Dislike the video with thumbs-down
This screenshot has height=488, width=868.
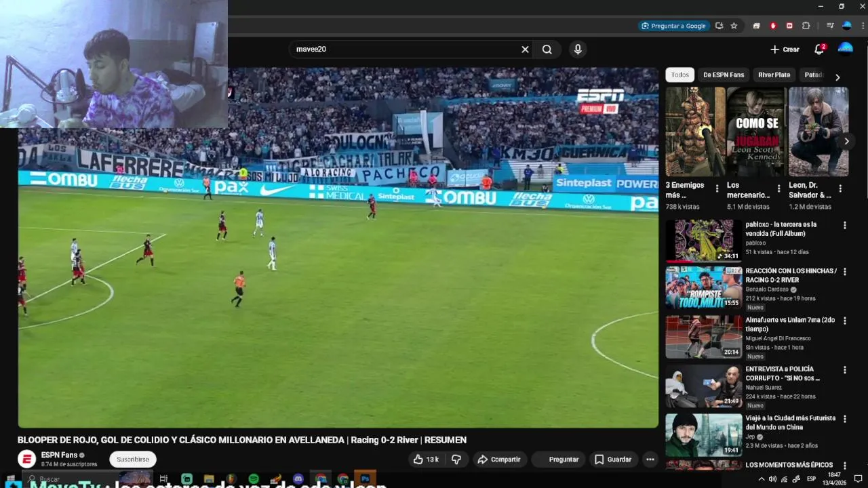(456, 460)
